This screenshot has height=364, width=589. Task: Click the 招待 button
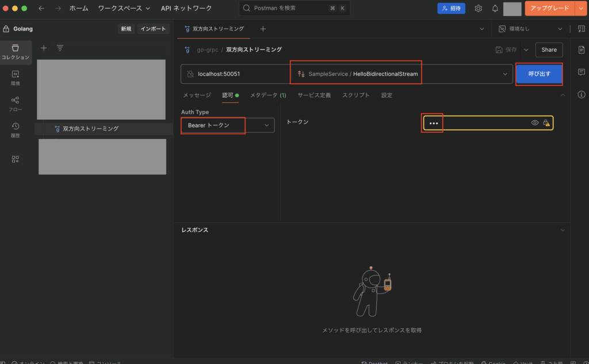(x=451, y=8)
